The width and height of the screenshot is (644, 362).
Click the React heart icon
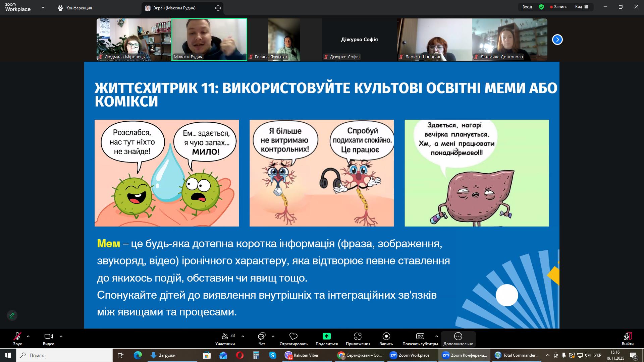coord(293,336)
